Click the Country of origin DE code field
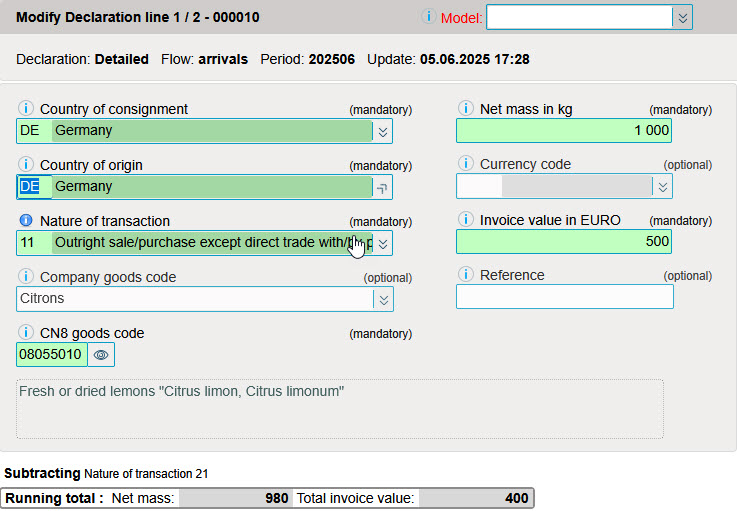Viewport: 737px width, 511px height. [x=31, y=187]
